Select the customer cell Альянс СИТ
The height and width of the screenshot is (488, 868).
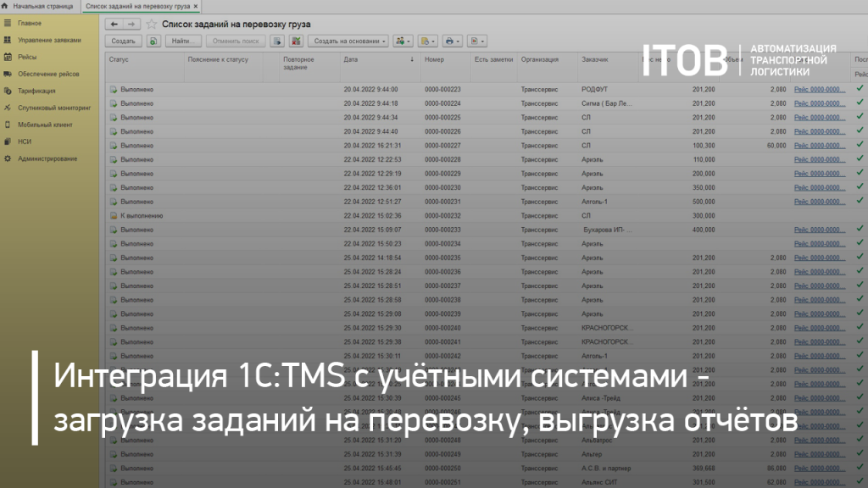pyautogui.click(x=599, y=482)
